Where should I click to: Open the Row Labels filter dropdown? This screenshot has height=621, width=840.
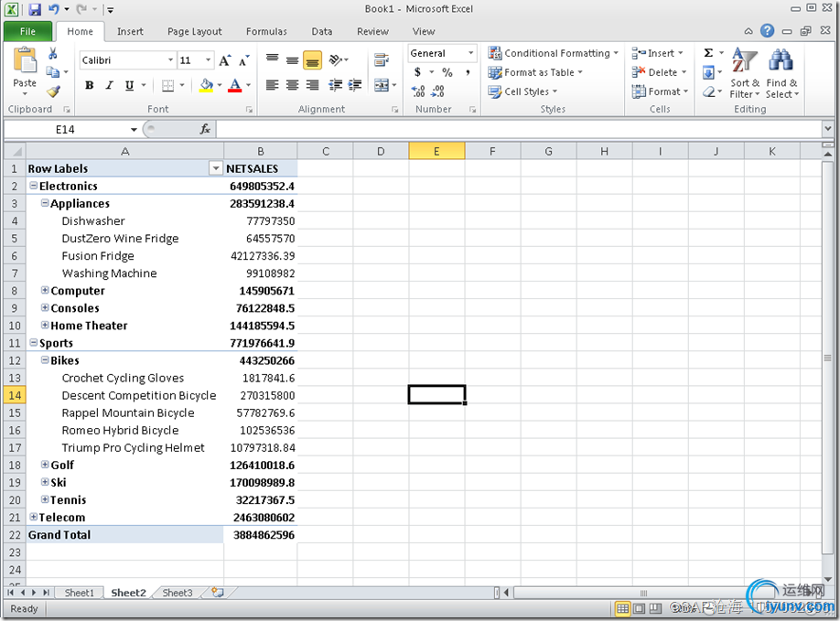215,168
